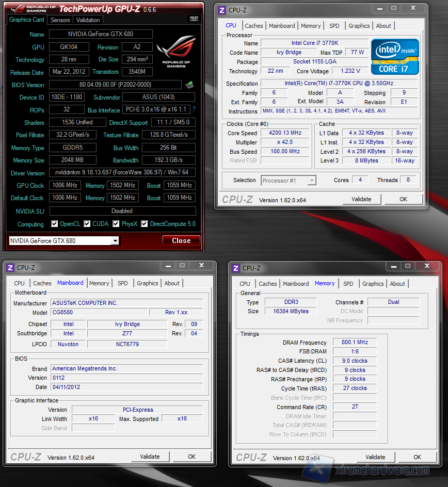Click the Bus Interface question mark icon
The image size is (448, 487).
coord(194,110)
